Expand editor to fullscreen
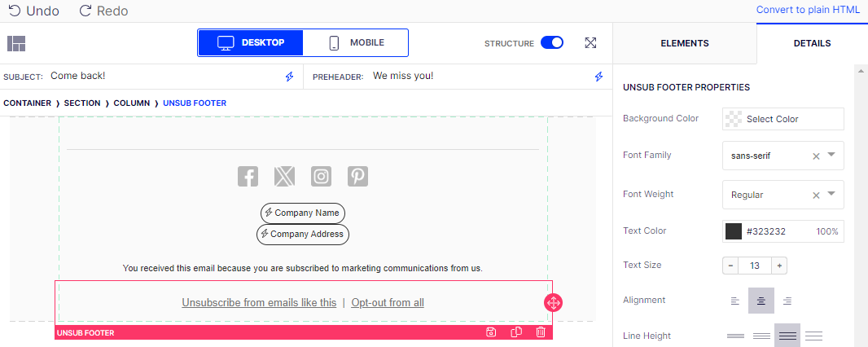Viewport: 868px width, 347px height. pyautogui.click(x=591, y=43)
